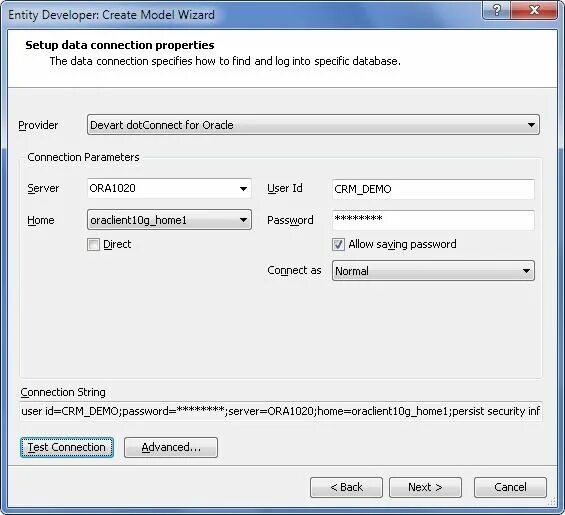Viewport: 565px width, 515px height.
Task: Open the Connect as Normal dropdown
Action: click(x=433, y=271)
